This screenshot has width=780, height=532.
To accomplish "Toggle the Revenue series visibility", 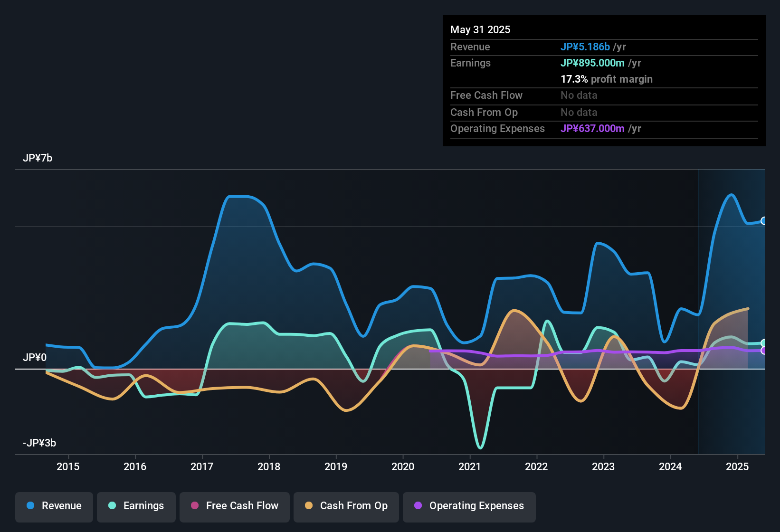I will point(54,506).
